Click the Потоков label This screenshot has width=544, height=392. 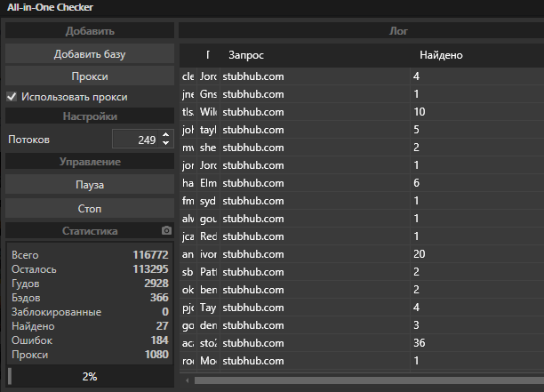click(28, 140)
